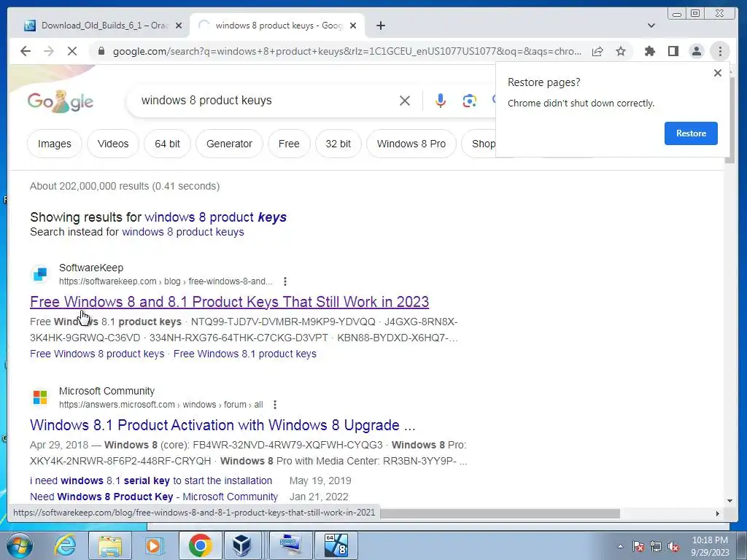
Task: Select the windows 8 product keuys tab
Action: pyautogui.click(x=278, y=26)
